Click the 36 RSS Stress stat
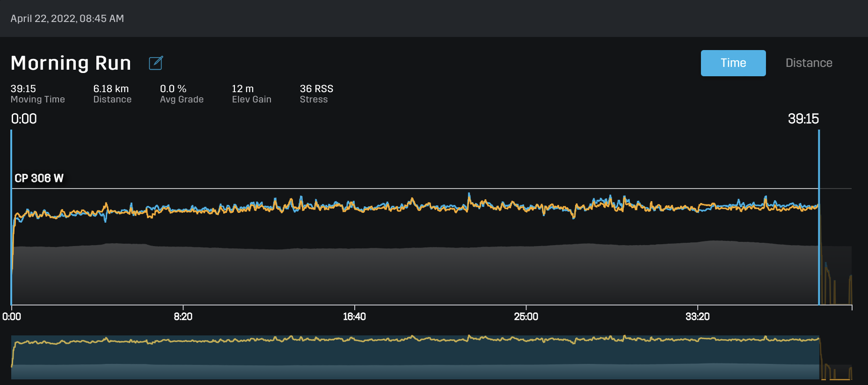The image size is (868, 385). 316,94
